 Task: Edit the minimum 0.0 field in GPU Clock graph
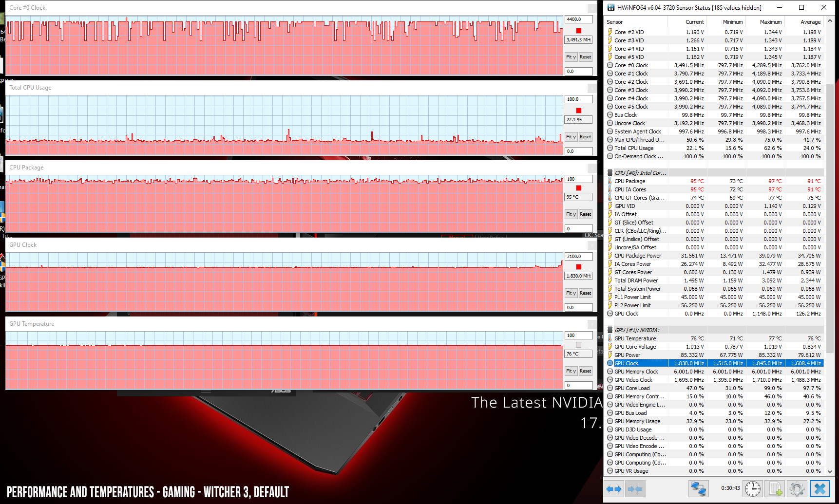click(x=579, y=308)
